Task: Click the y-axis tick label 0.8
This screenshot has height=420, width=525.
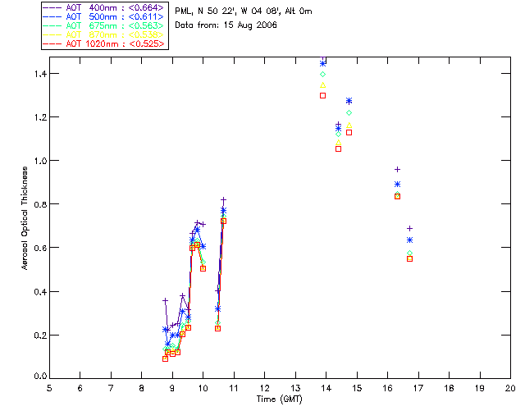Action: [40, 204]
